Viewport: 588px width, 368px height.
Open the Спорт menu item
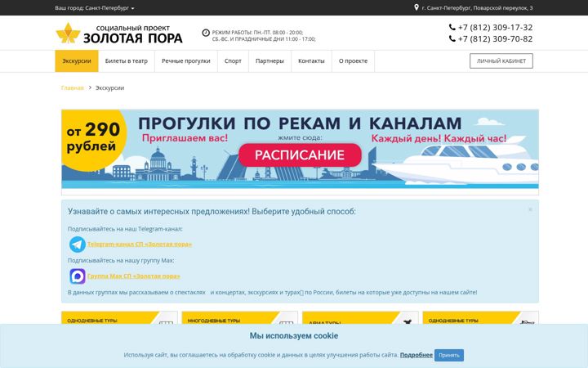coord(233,61)
